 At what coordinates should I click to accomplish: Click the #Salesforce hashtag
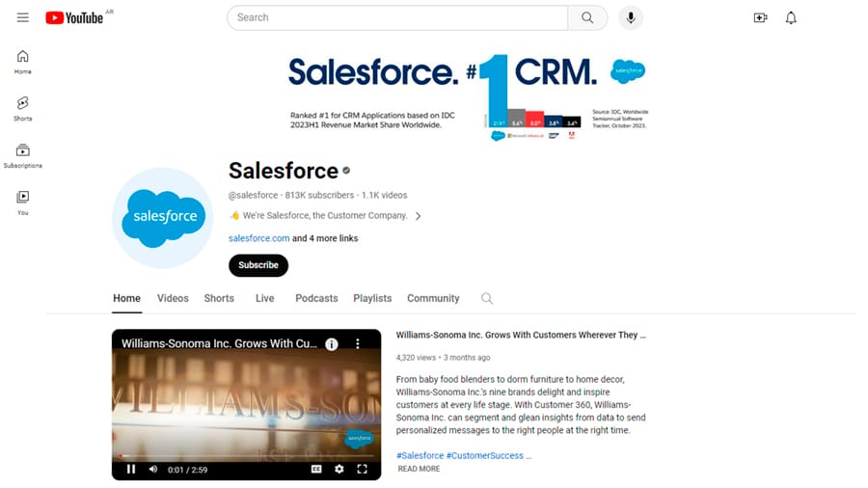point(420,456)
